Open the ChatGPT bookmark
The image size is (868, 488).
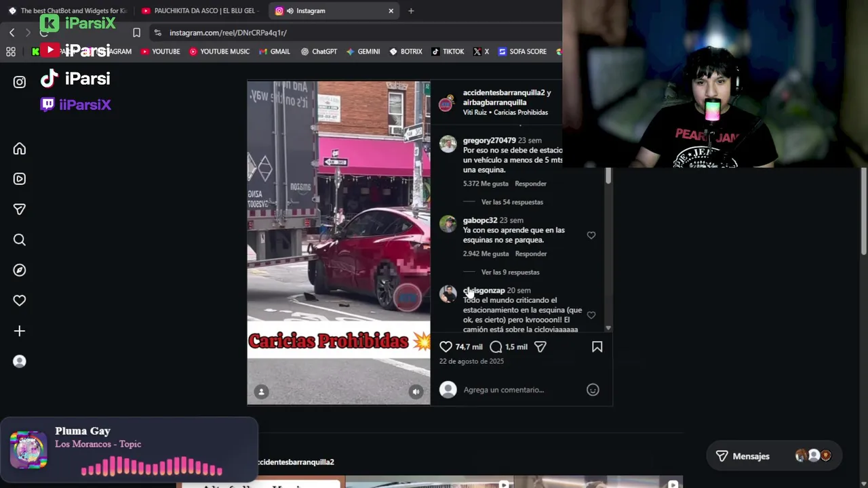click(x=319, y=52)
